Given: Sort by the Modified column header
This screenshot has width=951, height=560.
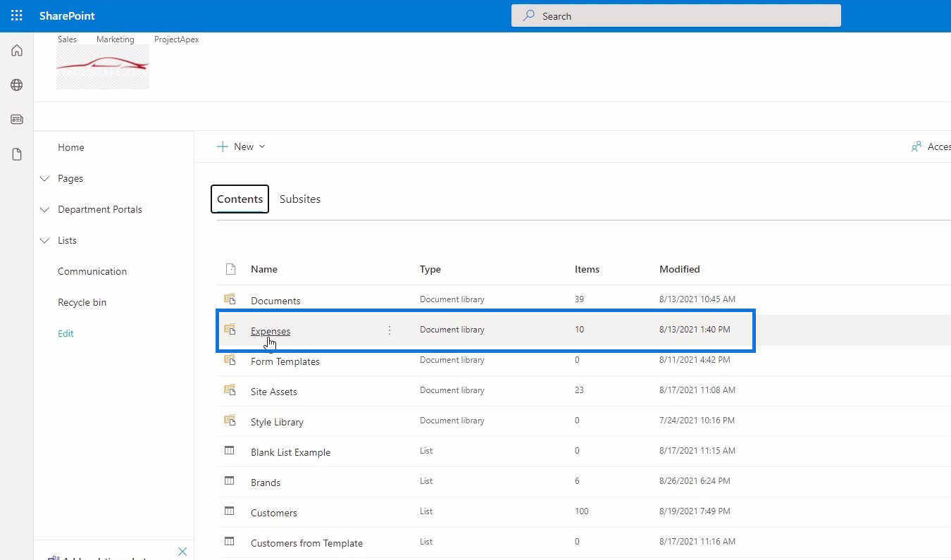Looking at the screenshot, I should pyautogui.click(x=680, y=269).
